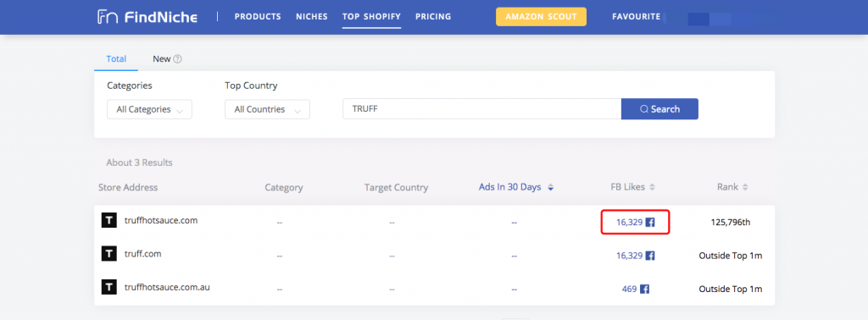Open the help icon beside New tab
This screenshot has width=868, height=320.
click(178, 59)
